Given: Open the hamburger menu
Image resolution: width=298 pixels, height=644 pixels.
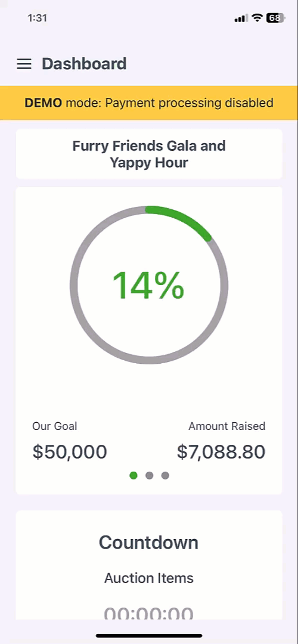Looking at the screenshot, I should point(24,64).
